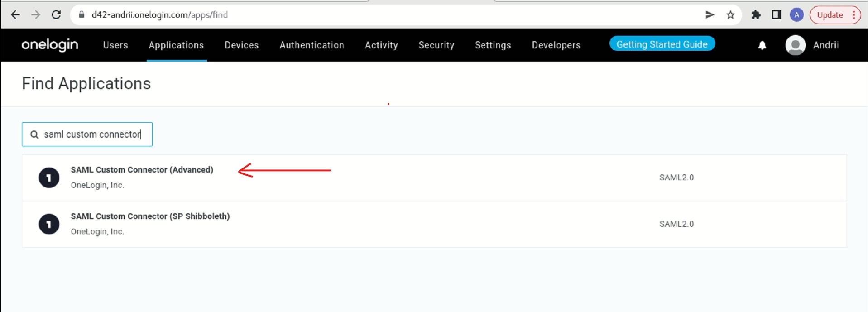
Task: Open the Users menu
Action: 115,45
